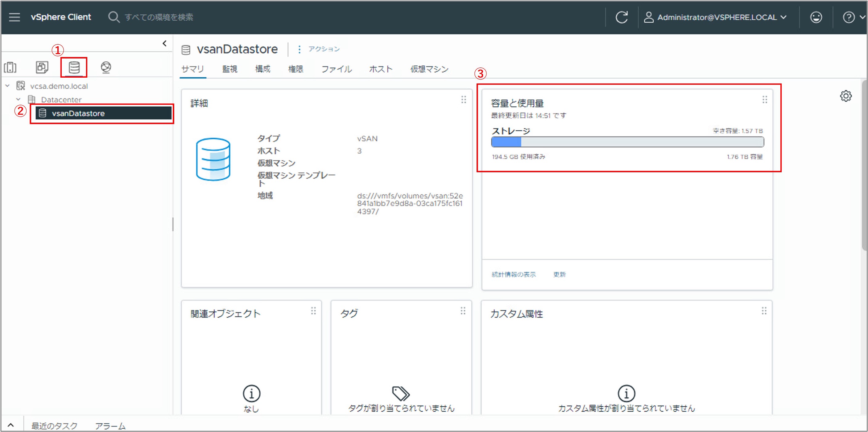The height and width of the screenshot is (432, 868).
Task: Refresh the vSphere Client view
Action: [622, 17]
